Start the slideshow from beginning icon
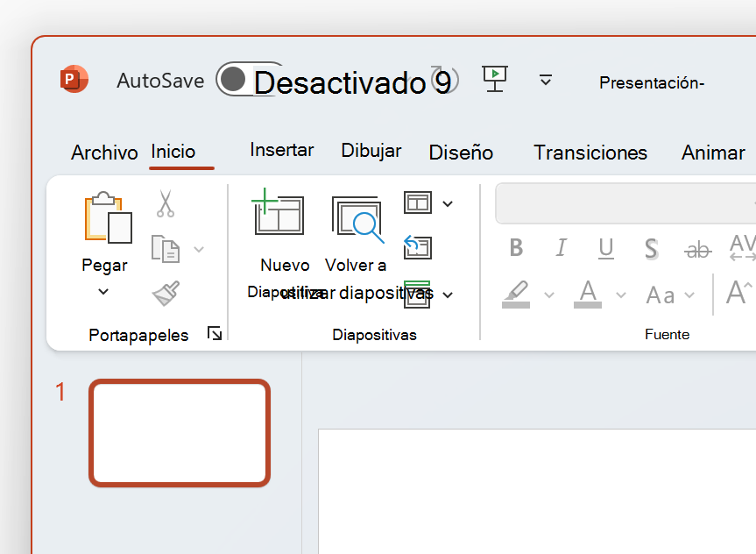Screen dimensions: 756x554 click(x=495, y=79)
